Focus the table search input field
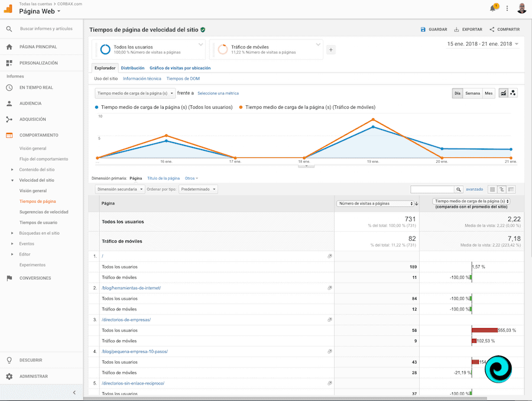 point(432,189)
